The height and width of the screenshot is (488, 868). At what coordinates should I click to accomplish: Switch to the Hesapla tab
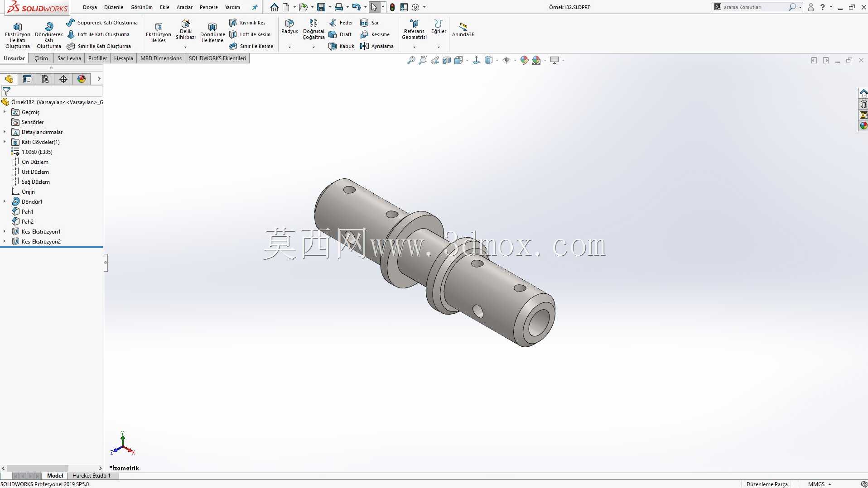(x=124, y=58)
